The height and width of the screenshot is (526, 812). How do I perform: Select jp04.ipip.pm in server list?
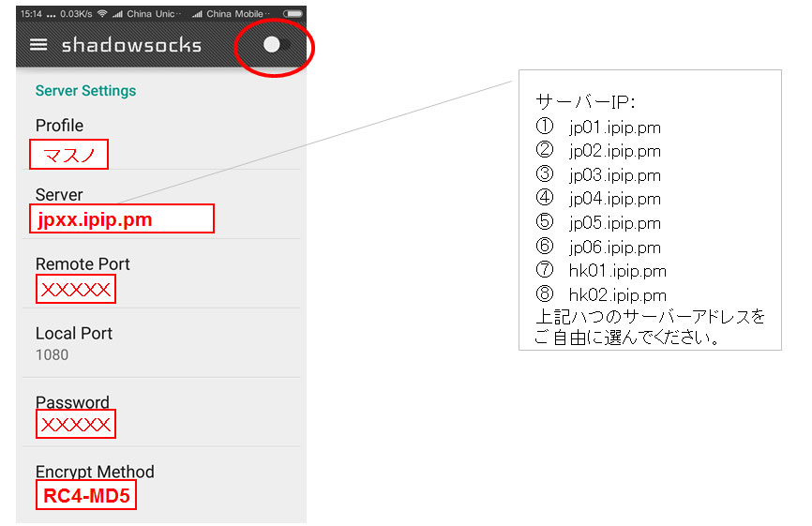(x=615, y=199)
